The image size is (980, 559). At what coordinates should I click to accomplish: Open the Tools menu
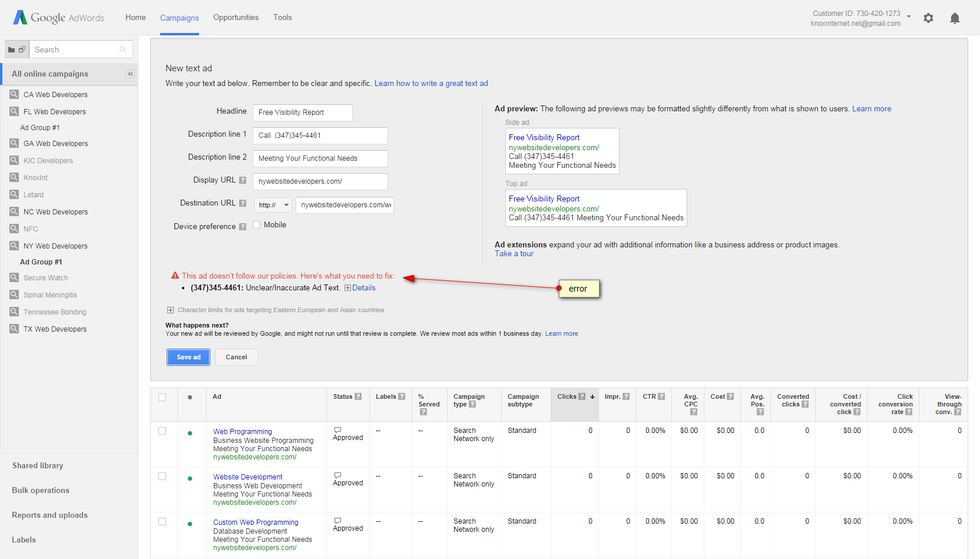click(x=282, y=18)
